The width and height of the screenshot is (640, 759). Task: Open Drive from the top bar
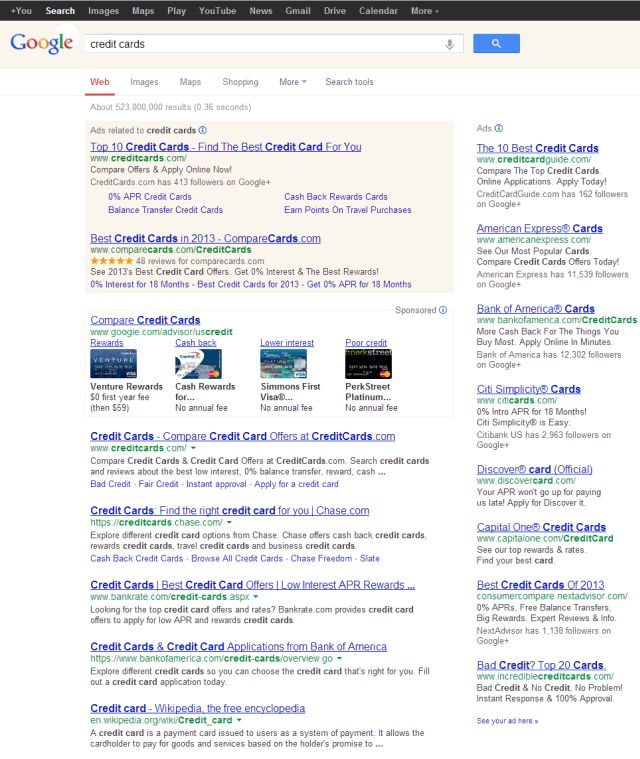pos(335,11)
